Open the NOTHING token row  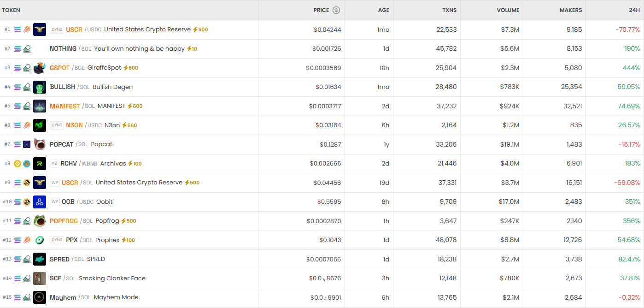tap(63, 48)
